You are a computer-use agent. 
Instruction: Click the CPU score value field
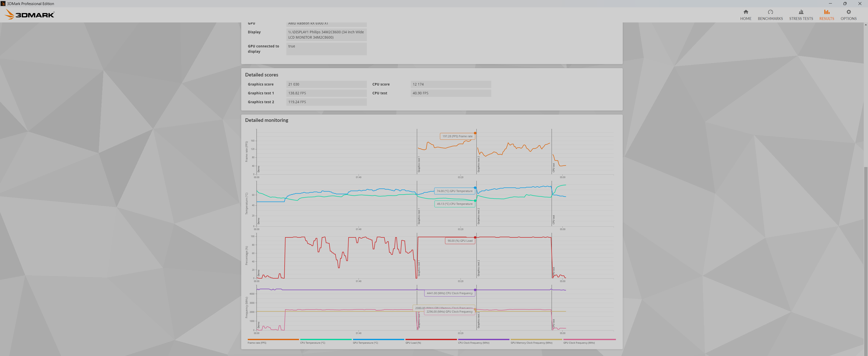pyautogui.click(x=450, y=84)
